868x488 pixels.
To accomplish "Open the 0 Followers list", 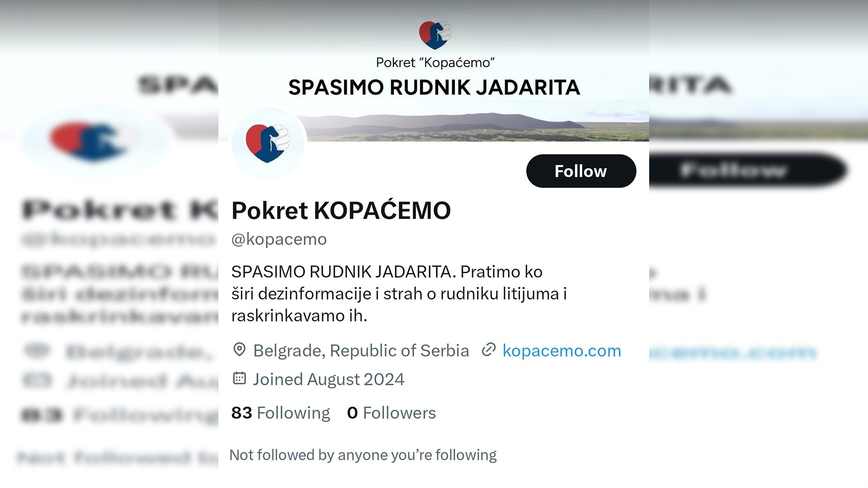I will pyautogui.click(x=391, y=413).
